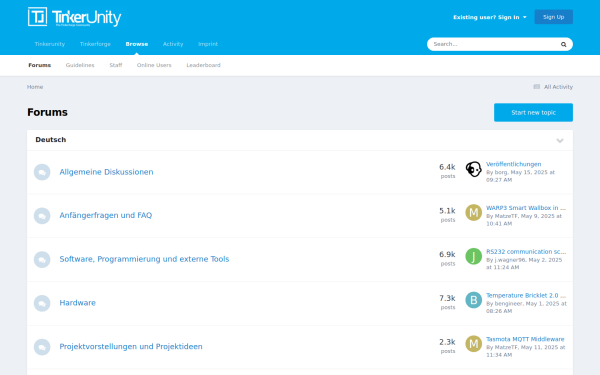Click the search magnifier icon
The height and width of the screenshot is (375, 600).
pos(563,44)
